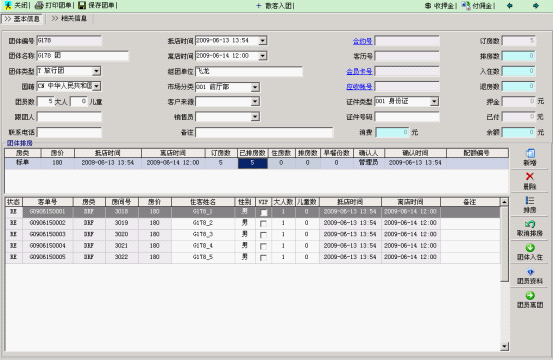Open the 离店时间 departure time dropdown
Screen dimensions: 553x361
[262, 56]
